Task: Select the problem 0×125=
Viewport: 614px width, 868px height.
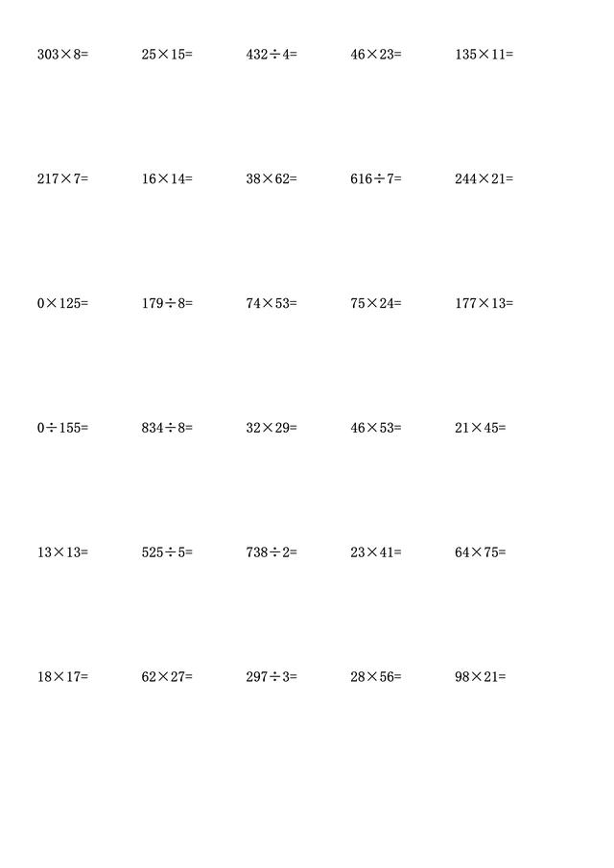Action: click(x=62, y=303)
